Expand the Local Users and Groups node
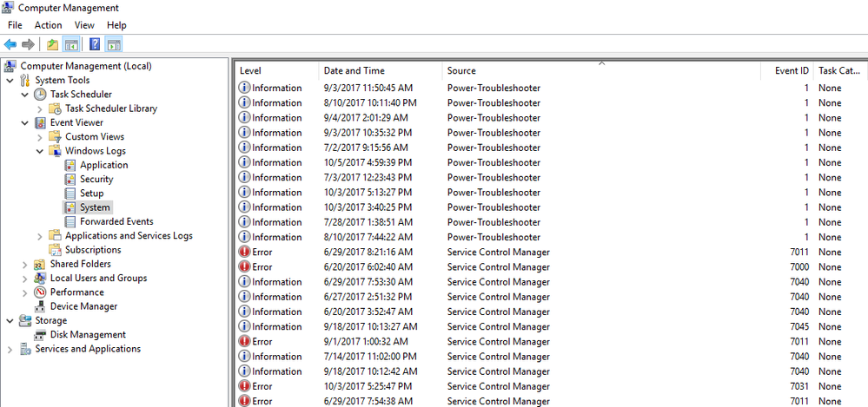Viewport: 868px width, 407px height. coord(25,279)
